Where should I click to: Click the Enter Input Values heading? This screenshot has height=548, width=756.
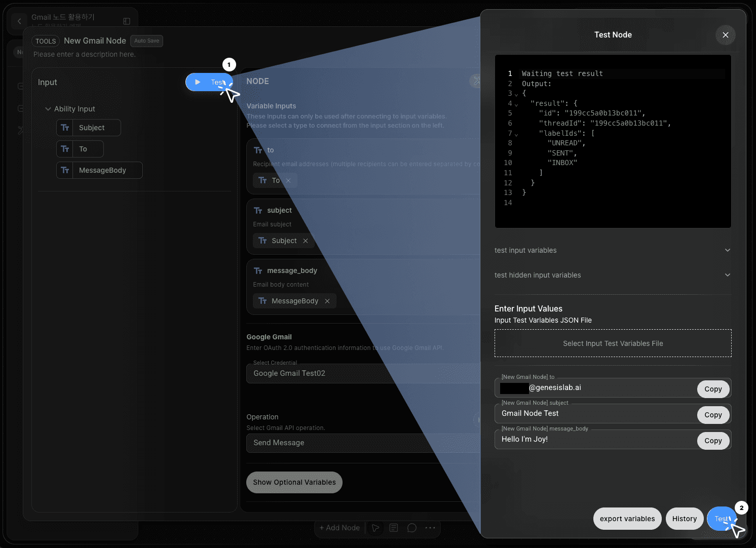coord(528,308)
